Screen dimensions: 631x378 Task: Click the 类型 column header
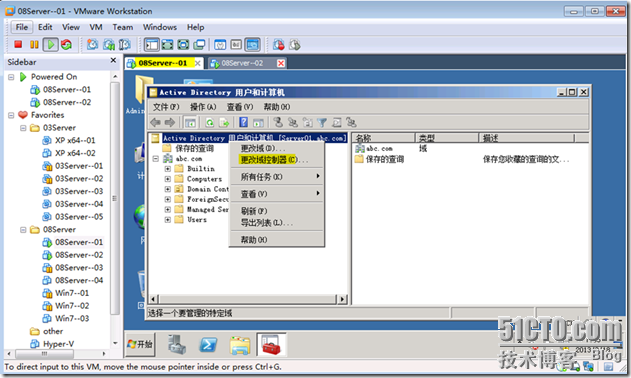point(447,138)
